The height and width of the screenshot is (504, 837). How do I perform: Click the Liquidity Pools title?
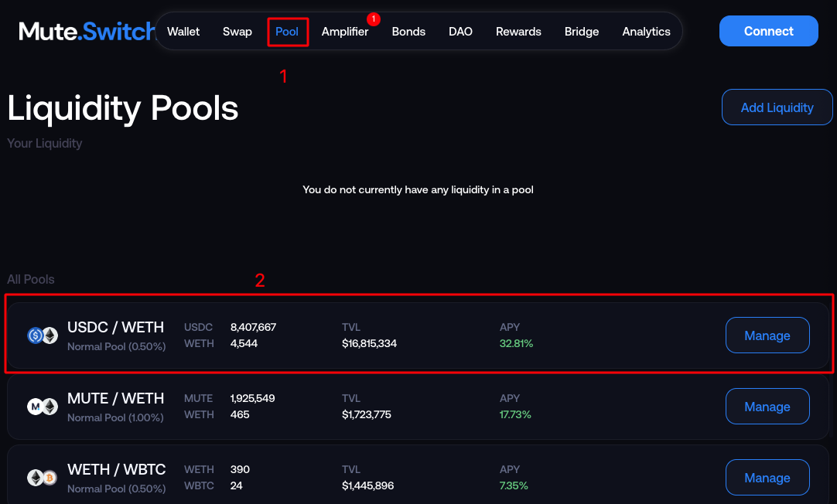tap(123, 108)
